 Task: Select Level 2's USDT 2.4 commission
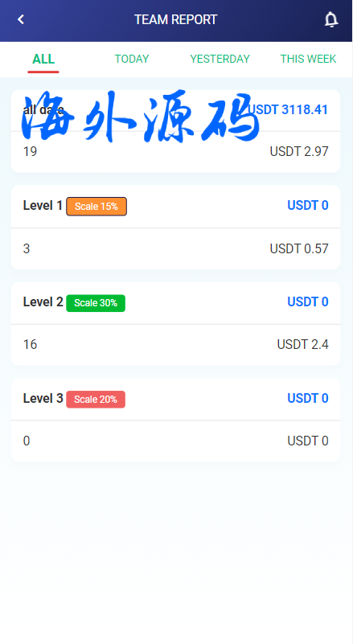[303, 344]
